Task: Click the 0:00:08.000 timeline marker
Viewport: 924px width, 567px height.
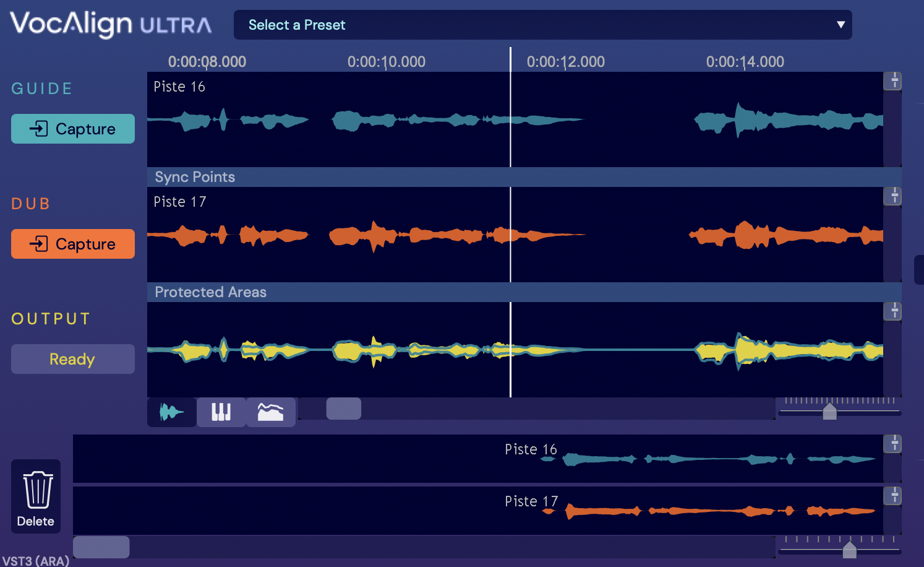Action: [207, 62]
